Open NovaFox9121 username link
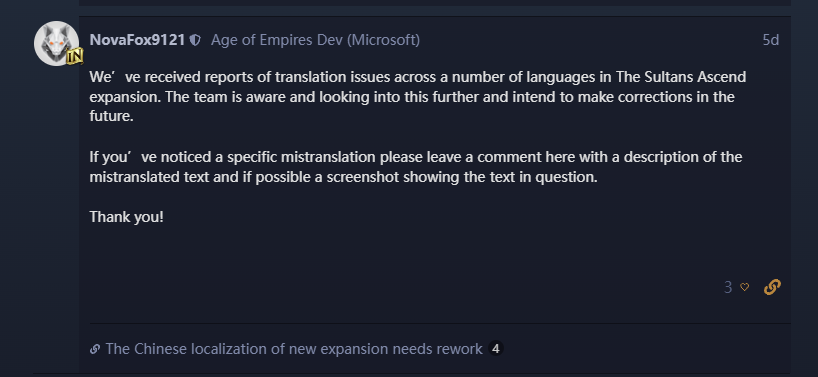Screen dimensions: 818x377 [x=137, y=40]
